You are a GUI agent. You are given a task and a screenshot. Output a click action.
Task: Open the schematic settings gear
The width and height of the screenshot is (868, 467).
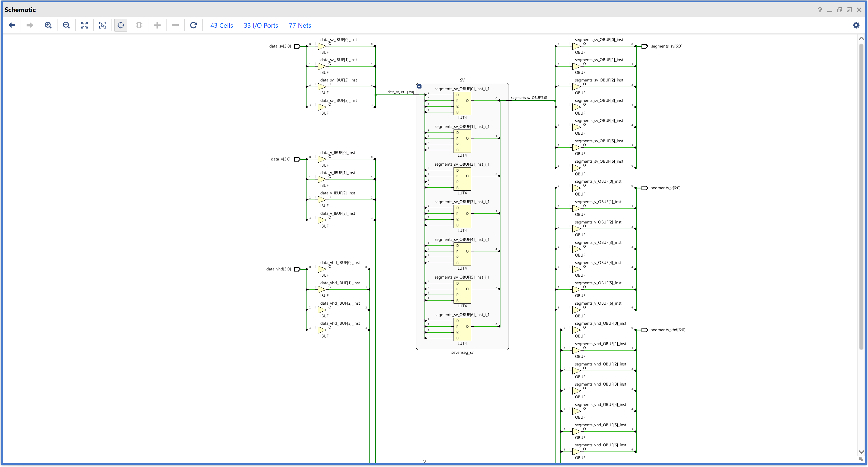(x=856, y=25)
